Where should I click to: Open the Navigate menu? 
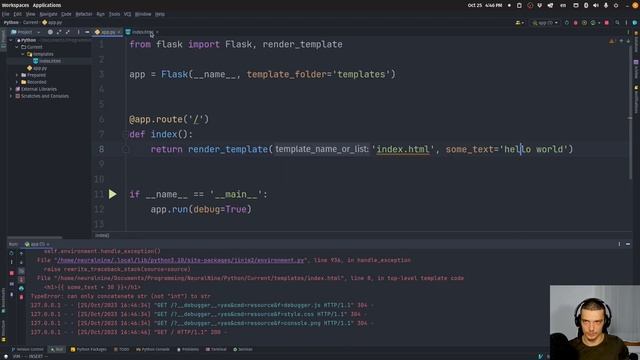click(49, 14)
